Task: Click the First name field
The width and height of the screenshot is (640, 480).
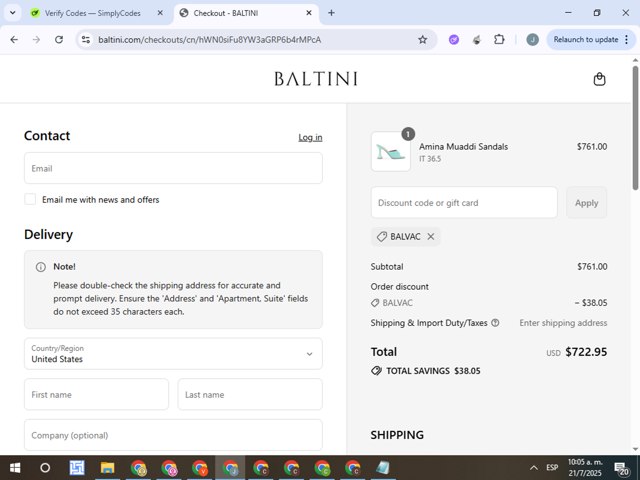Action: pyautogui.click(x=96, y=394)
